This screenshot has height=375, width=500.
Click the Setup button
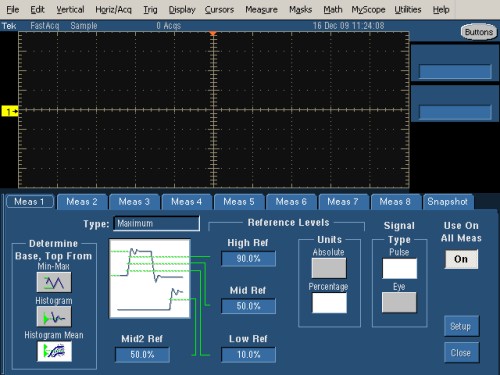click(x=461, y=326)
